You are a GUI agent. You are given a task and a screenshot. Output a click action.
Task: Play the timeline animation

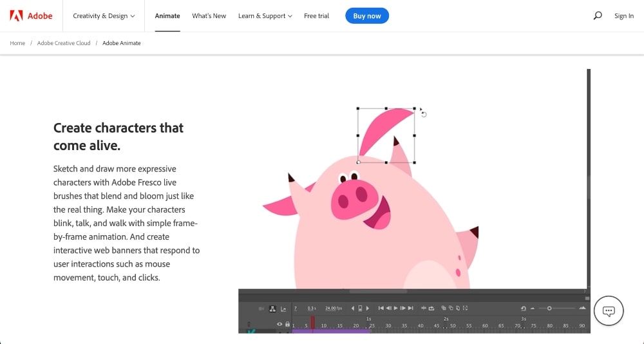pyautogui.click(x=396, y=308)
